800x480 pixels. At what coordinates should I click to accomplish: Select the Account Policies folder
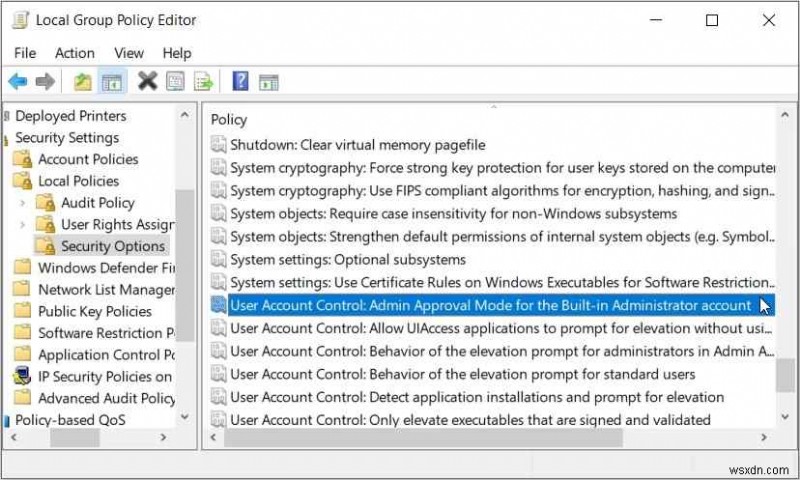pyautogui.click(x=88, y=159)
